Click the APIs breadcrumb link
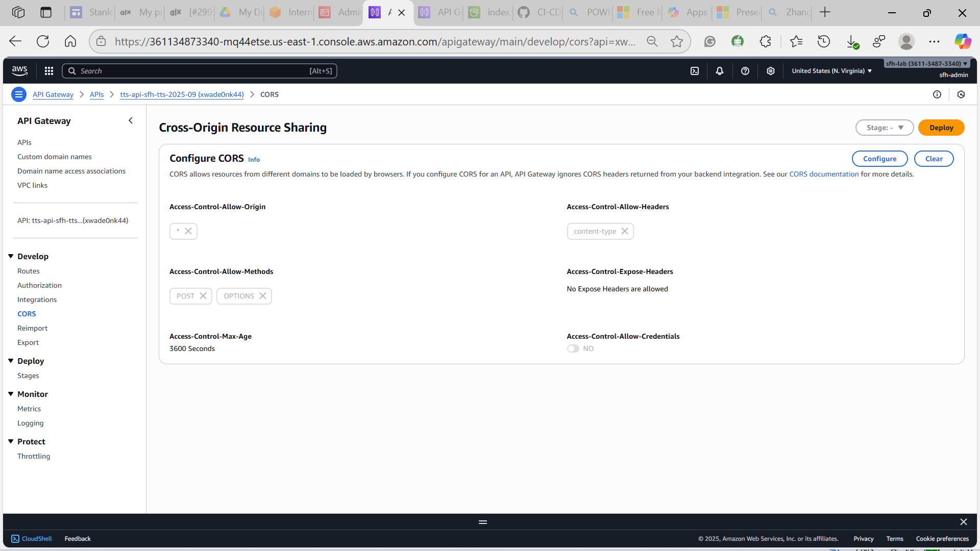The image size is (980, 551). (96, 94)
